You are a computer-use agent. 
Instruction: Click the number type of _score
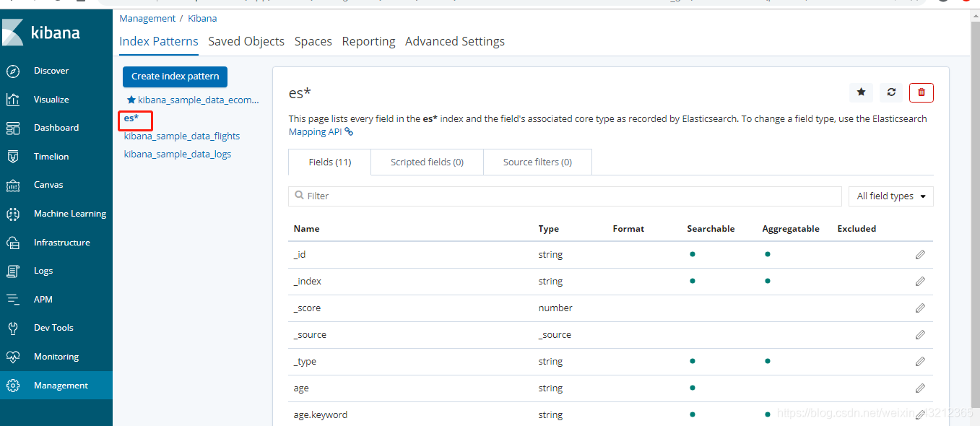(x=555, y=308)
